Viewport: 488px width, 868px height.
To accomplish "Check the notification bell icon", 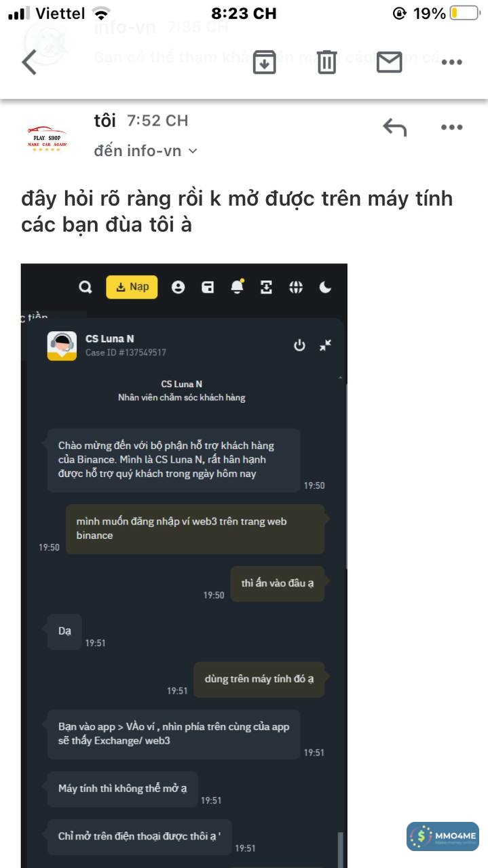I will 237,287.
